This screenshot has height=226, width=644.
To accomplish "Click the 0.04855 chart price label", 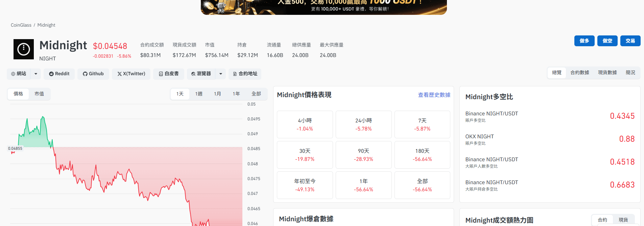I will click(15, 148).
